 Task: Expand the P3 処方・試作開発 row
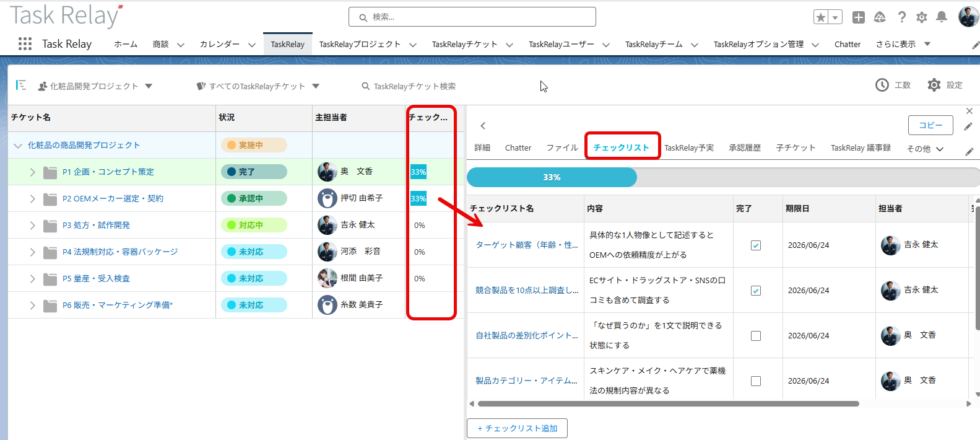33,226
